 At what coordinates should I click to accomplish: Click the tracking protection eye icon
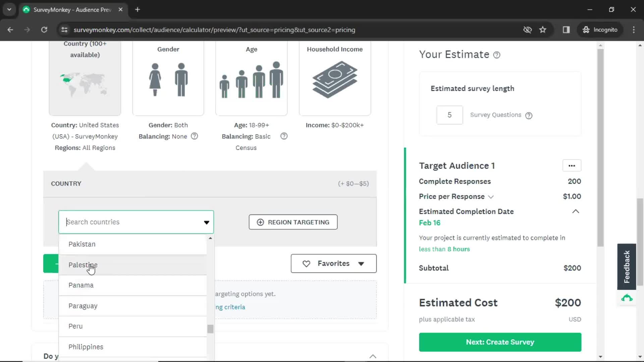tap(527, 30)
